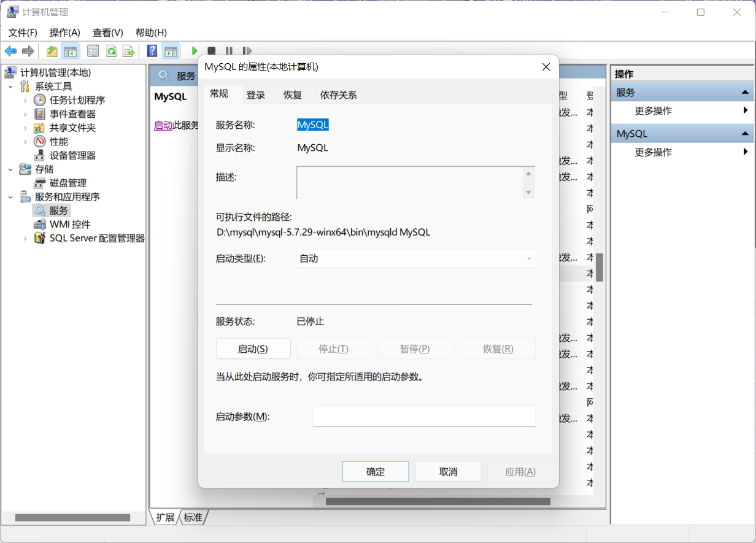Expand the SQL Server 配置管理器 node
Viewport: 756px width, 543px height.
25,238
